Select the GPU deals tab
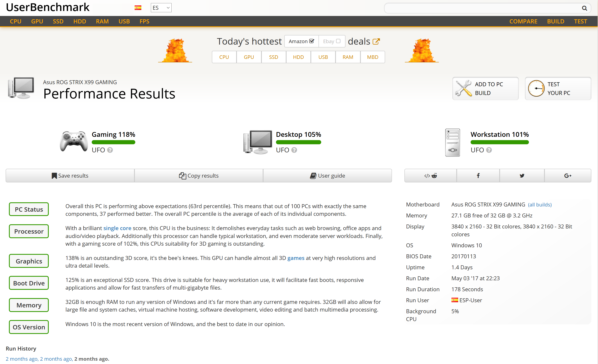 coord(249,57)
